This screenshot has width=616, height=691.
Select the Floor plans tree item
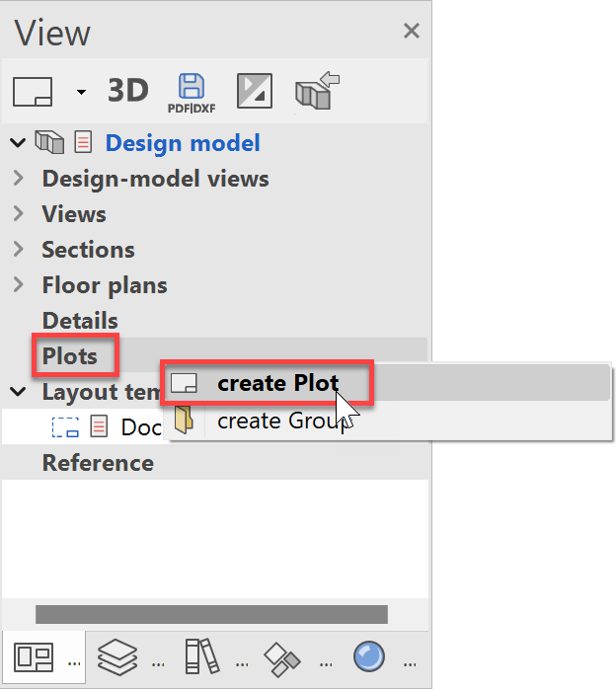coord(105,286)
